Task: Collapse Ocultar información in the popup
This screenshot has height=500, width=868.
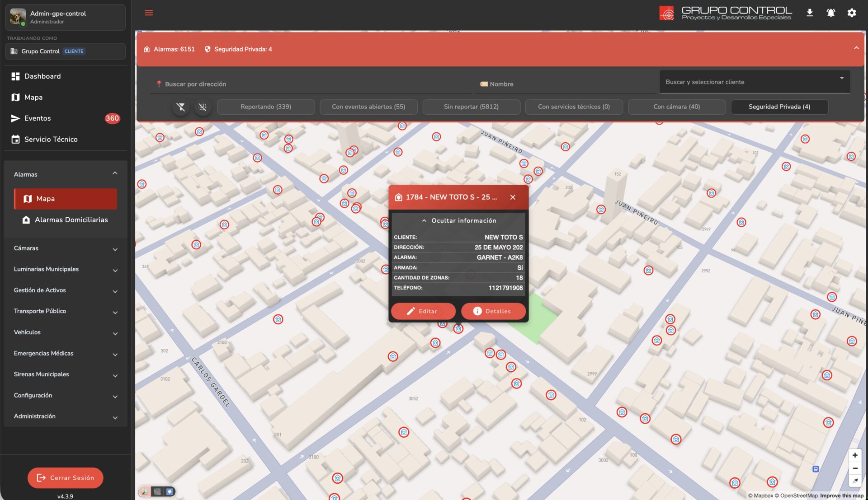Action: (458, 221)
